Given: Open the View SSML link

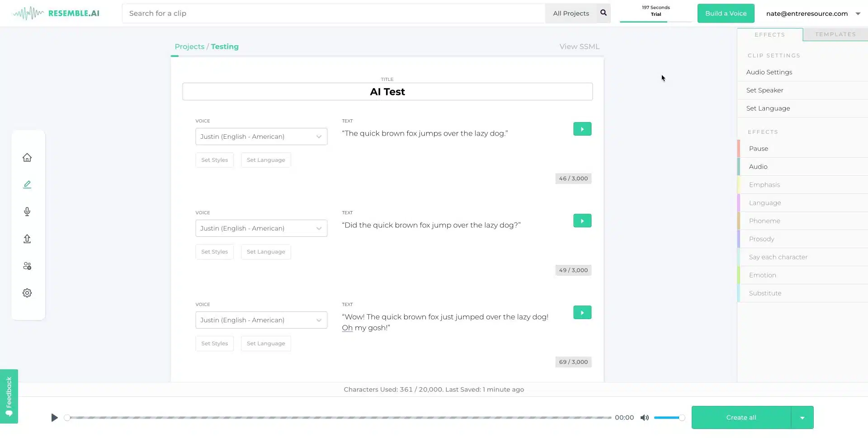Looking at the screenshot, I should coord(579,47).
